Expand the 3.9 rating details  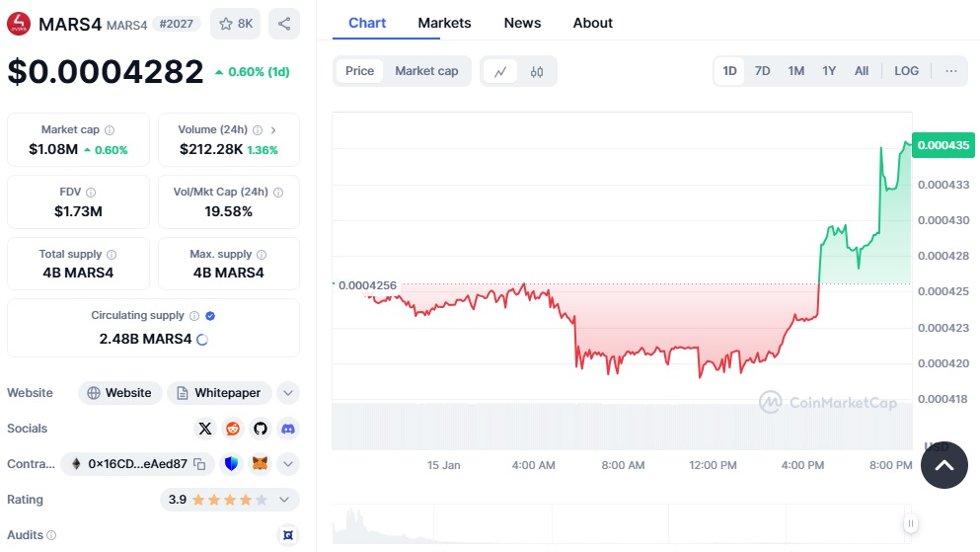284,500
